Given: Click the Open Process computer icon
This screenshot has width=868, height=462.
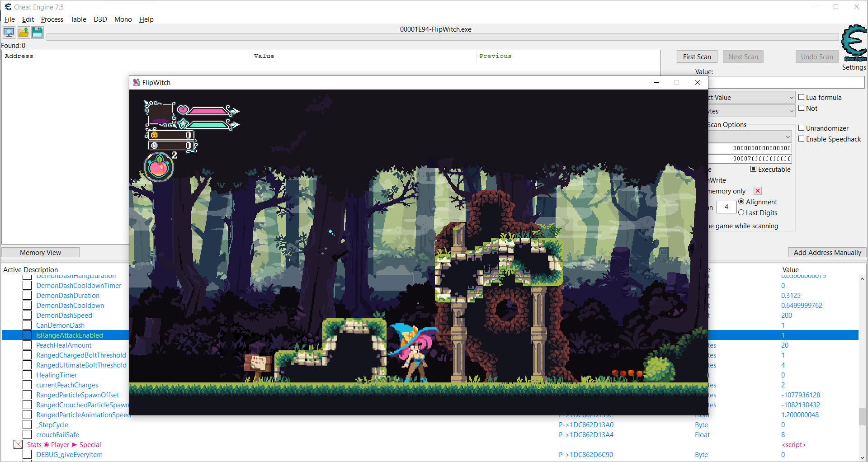Looking at the screenshot, I should (9, 33).
